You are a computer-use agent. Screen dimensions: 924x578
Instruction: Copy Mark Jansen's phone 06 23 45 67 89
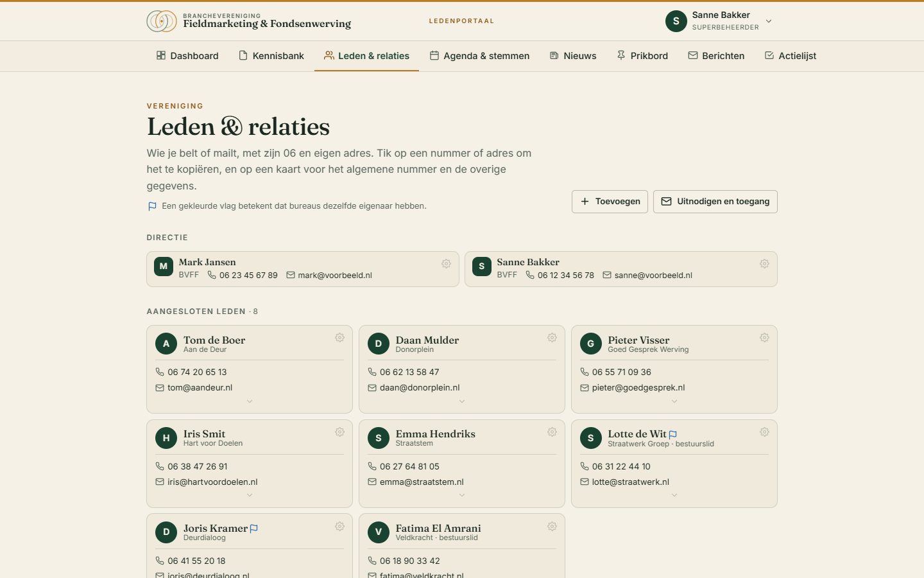pos(243,276)
